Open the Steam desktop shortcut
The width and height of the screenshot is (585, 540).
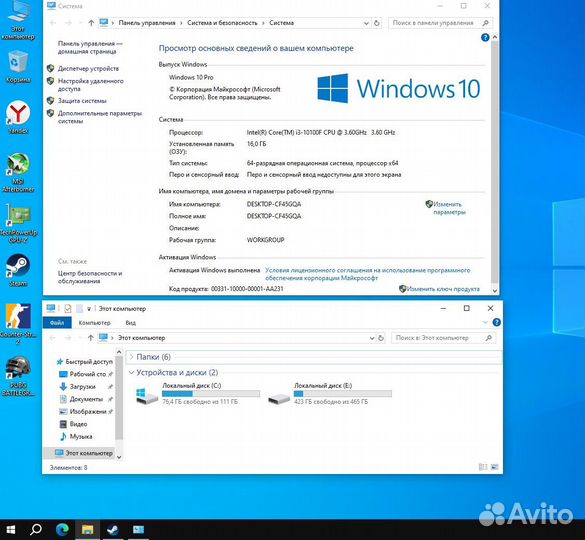click(18, 271)
